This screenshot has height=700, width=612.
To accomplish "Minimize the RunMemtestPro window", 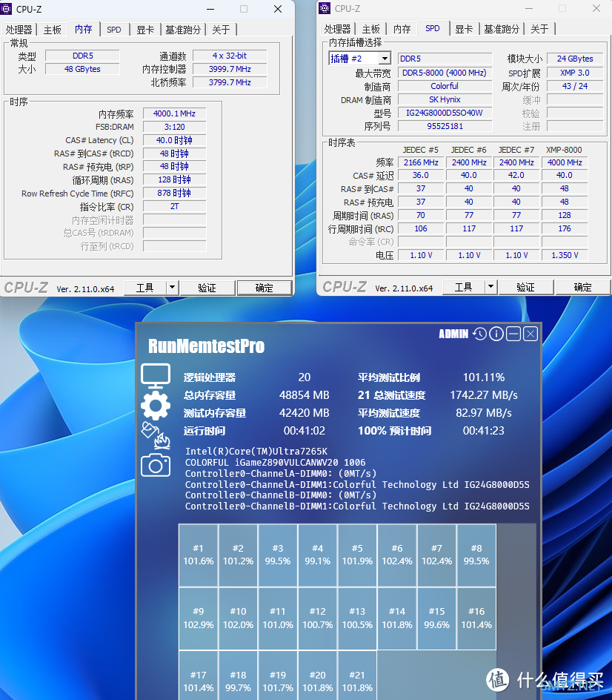I will click(513, 334).
